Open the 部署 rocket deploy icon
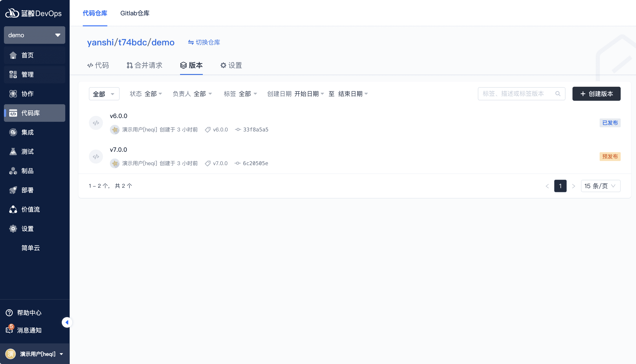The image size is (636, 364). click(13, 190)
